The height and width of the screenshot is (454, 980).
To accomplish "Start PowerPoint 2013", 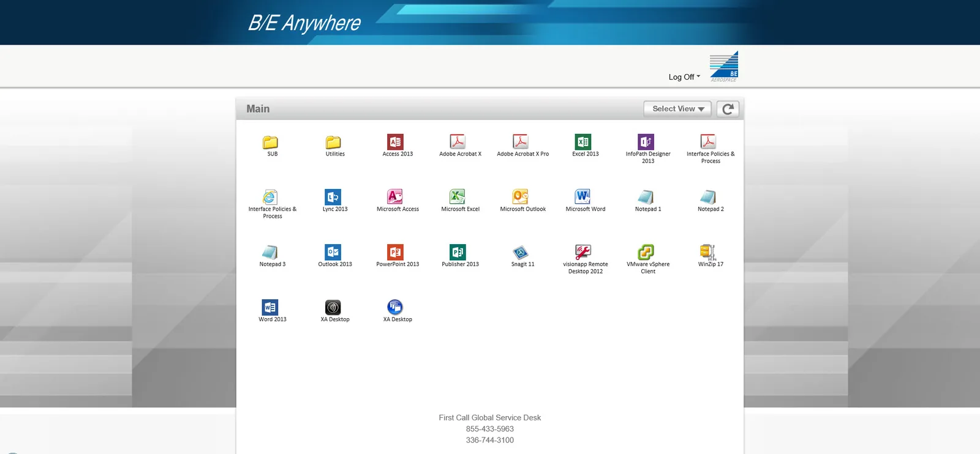I will pos(396,252).
